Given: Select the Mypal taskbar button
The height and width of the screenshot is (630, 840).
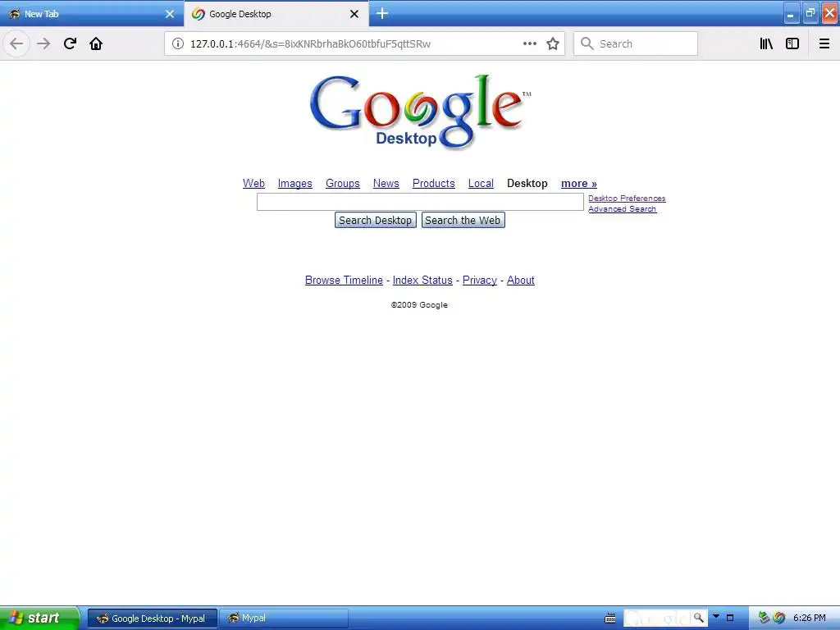Looking at the screenshot, I should pyautogui.click(x=284, y=619).
